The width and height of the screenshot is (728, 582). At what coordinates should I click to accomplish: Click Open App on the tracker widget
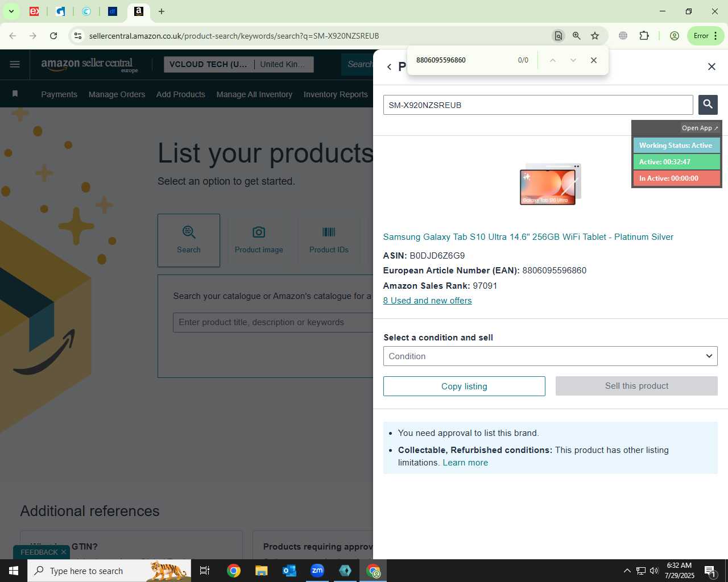tap(700, 128)
